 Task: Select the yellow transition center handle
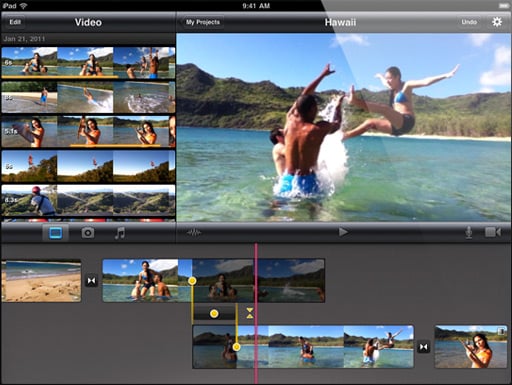coord(214,313)
